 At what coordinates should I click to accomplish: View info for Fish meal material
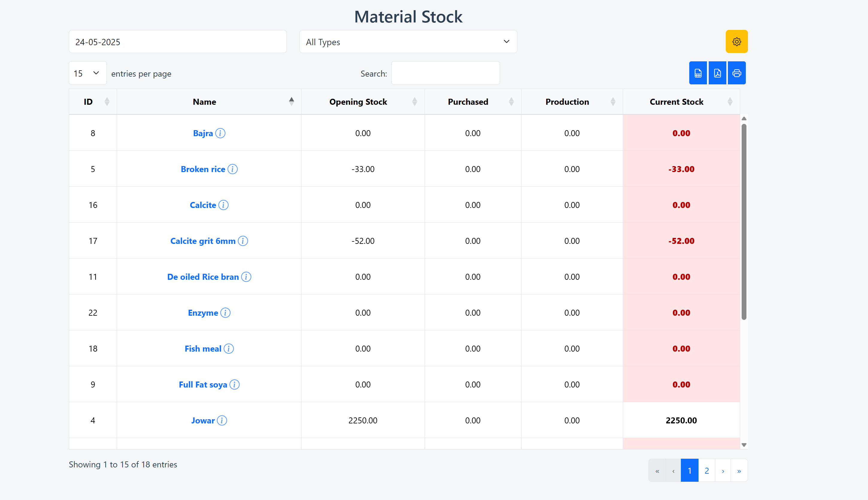[x=228, y=349]
